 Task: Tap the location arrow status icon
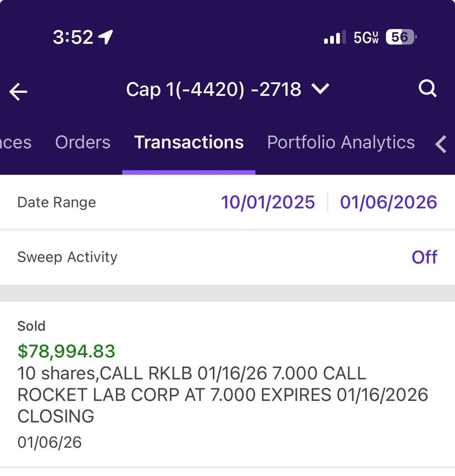(x=105, y=37)
